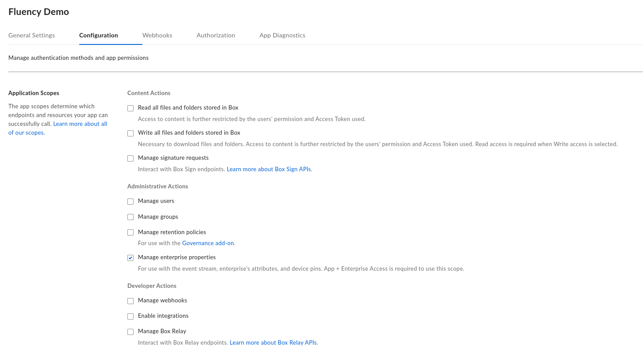Click the Manage Box Relay label
Image resolution: width=643 pixels, height=364 pixels.
(162, 331)
